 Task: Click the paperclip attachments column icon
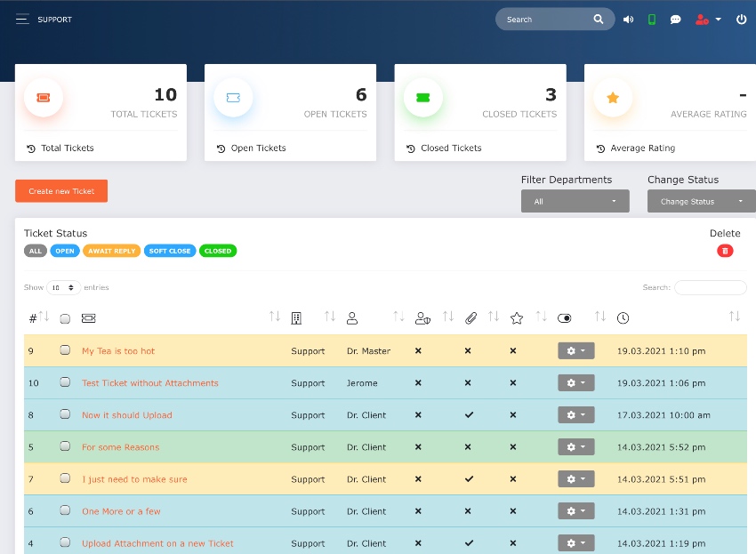pyautogui.click(x=471, y=317)
